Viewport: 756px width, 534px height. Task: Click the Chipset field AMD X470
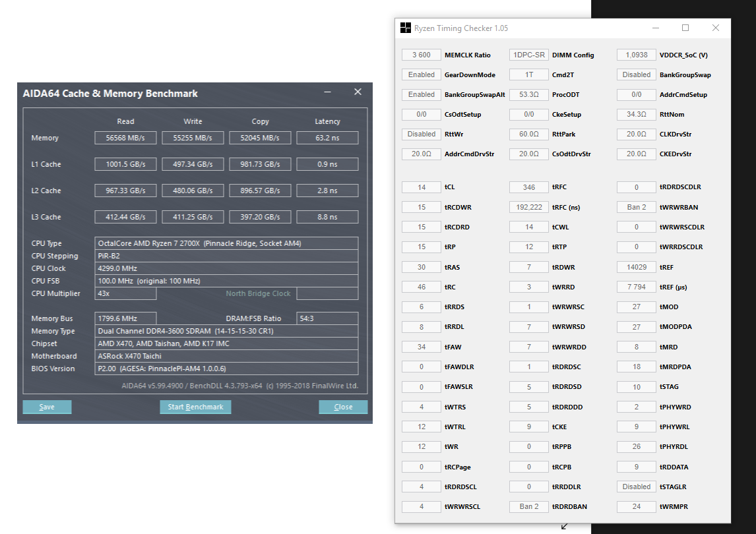pyautogui.click(x=227, y=343)
